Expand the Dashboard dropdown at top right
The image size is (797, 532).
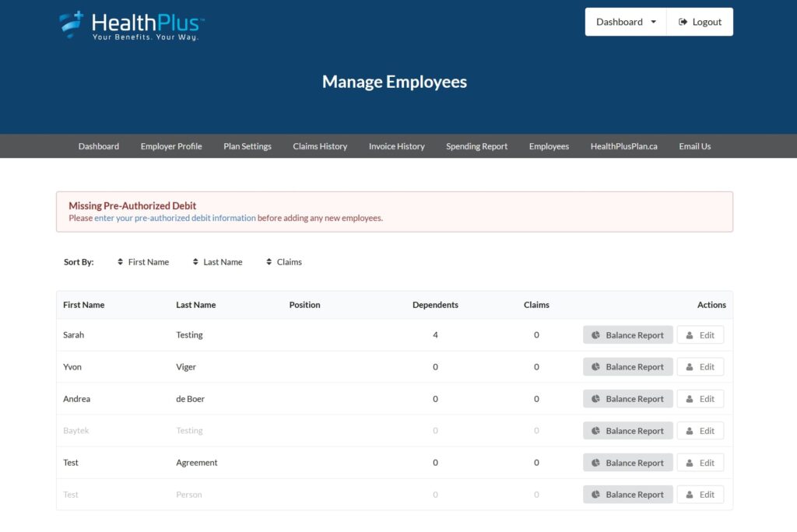coord(626,22)
